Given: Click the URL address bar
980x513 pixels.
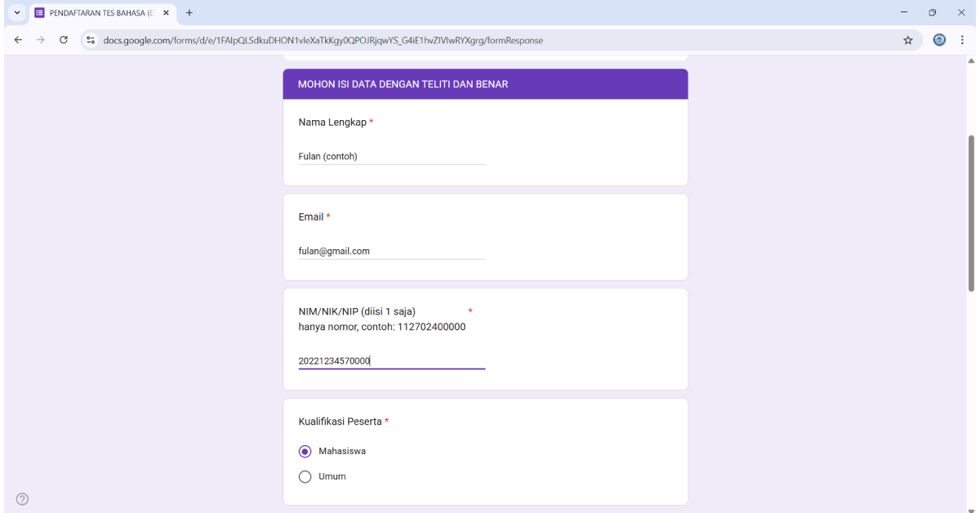Looking at the screenshot, I should (x=490, y=40).
